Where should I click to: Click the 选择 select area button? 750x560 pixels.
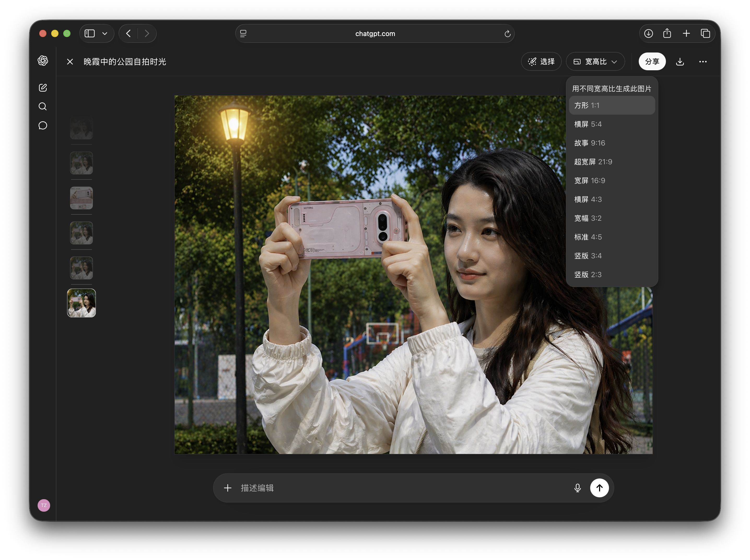pyautogui.click(x=541, y=62)
